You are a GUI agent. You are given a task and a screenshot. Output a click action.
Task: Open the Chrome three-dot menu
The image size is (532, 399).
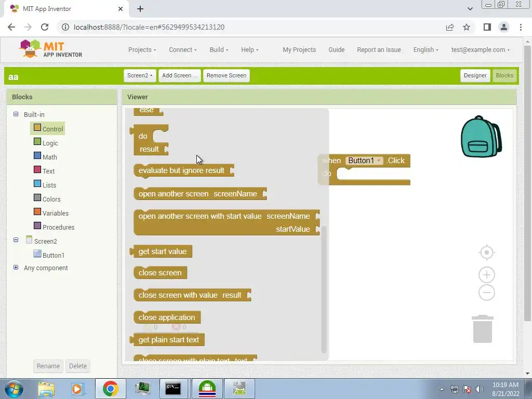(521, 27)
